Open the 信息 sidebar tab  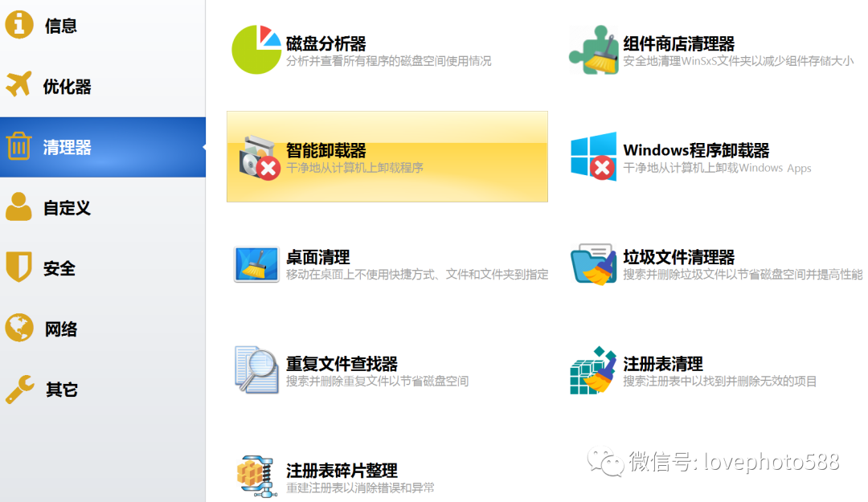60,26
